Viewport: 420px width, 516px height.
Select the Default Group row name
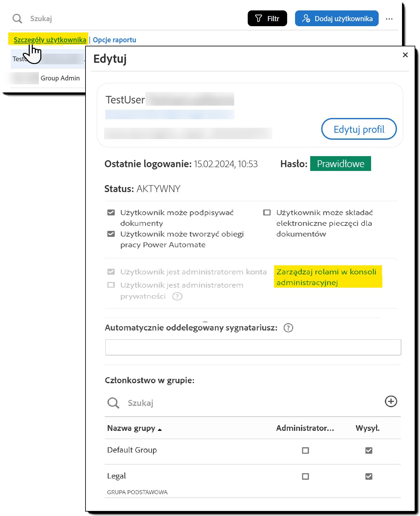132,450
